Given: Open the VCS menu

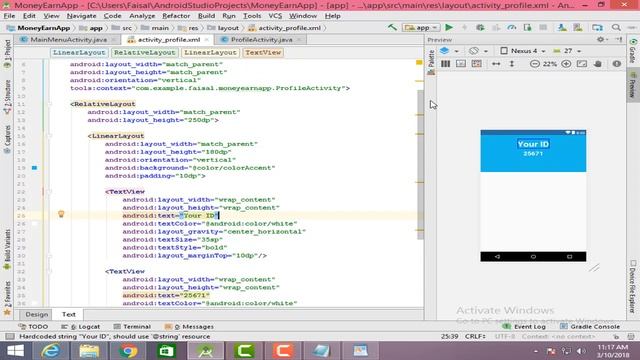Looking at the screenshot, I should (x=275, y=16).
